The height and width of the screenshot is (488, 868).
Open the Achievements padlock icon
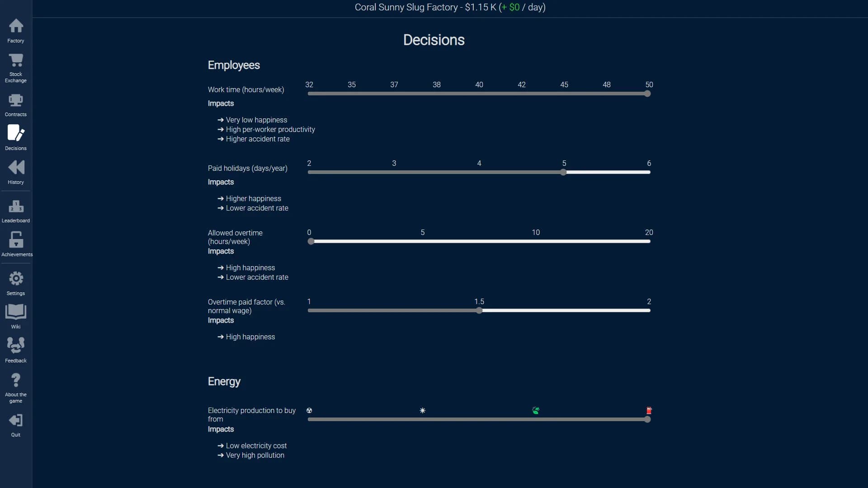pyautogui.click(x=16, y=239)
